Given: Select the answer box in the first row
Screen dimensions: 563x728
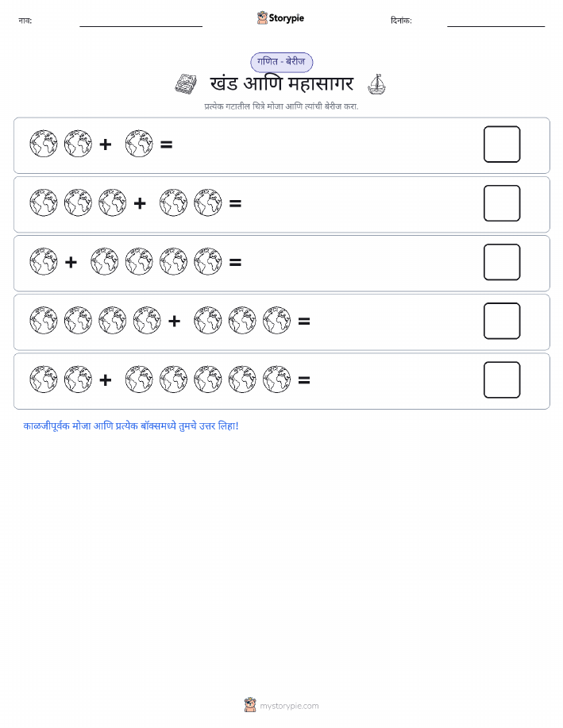Looking at the screenshot, I should [502, 144].
